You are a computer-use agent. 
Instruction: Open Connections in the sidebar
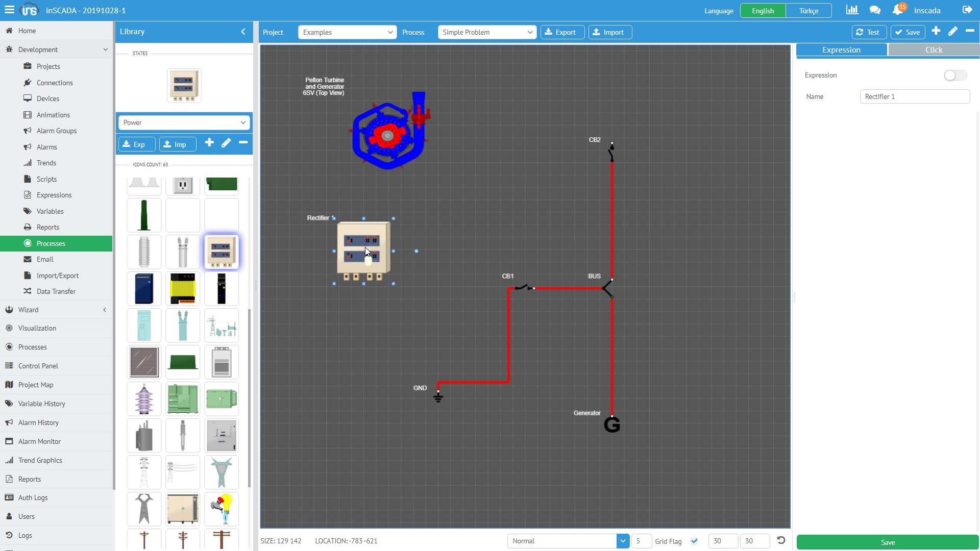pyautogui.click(x=55, y=83)
